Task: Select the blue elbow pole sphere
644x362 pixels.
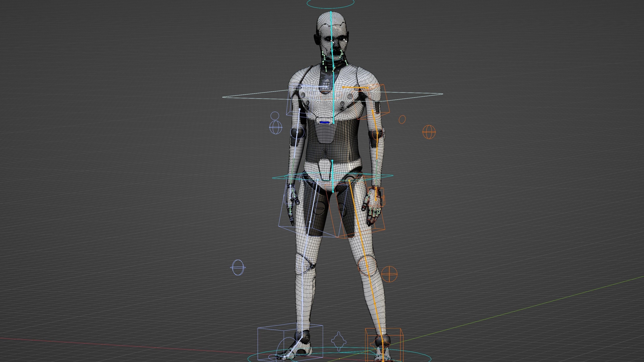Action: [276, 127]
